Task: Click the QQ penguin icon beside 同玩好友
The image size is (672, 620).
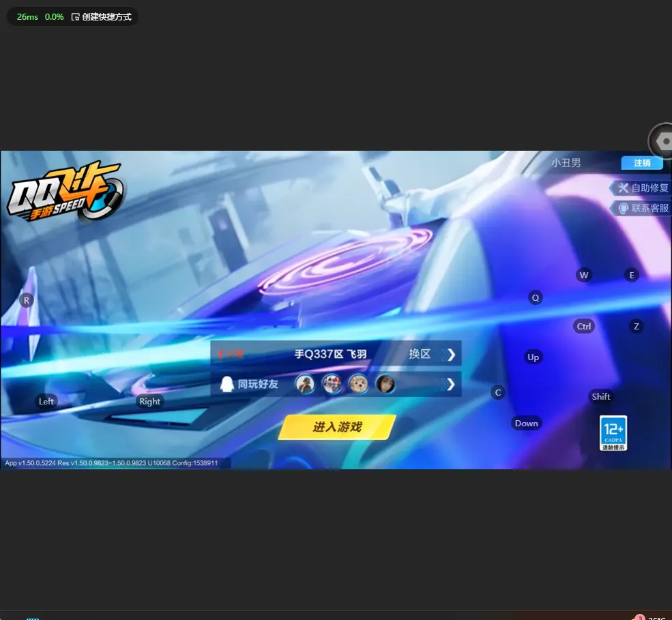Action: click(227, 384)
